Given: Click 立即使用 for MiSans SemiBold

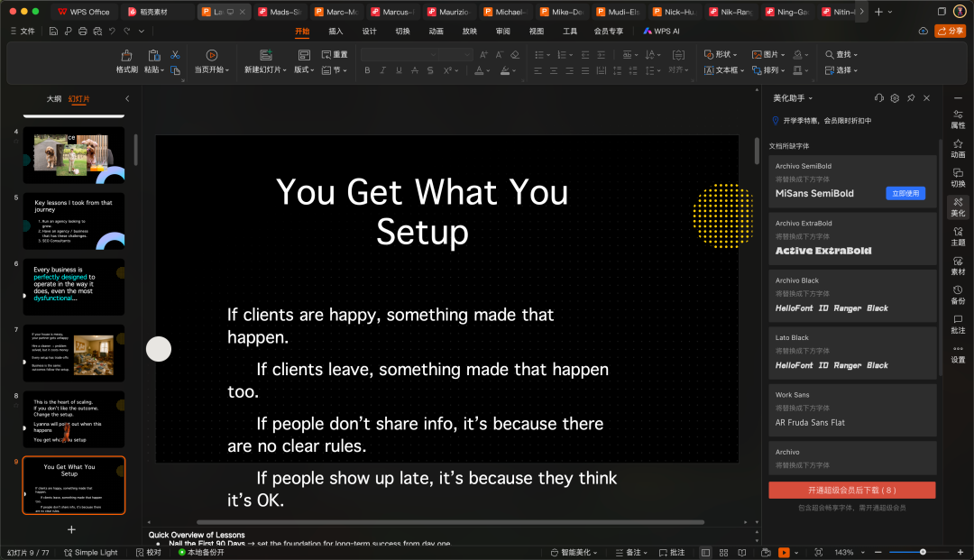Looking at the screenshot, I should pyautogui.click(x=905, y=193).
